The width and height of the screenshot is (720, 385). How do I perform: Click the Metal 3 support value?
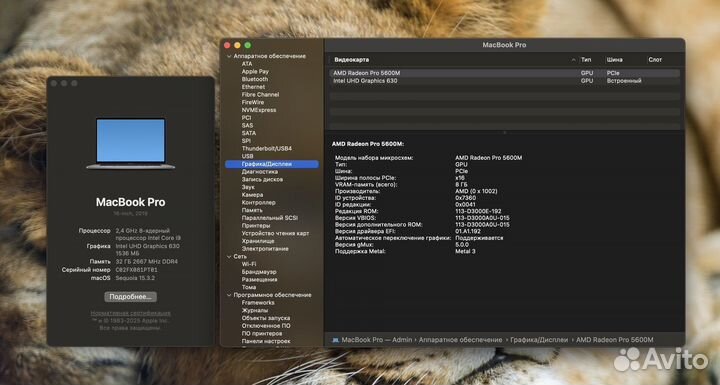(x=465, y=252)
